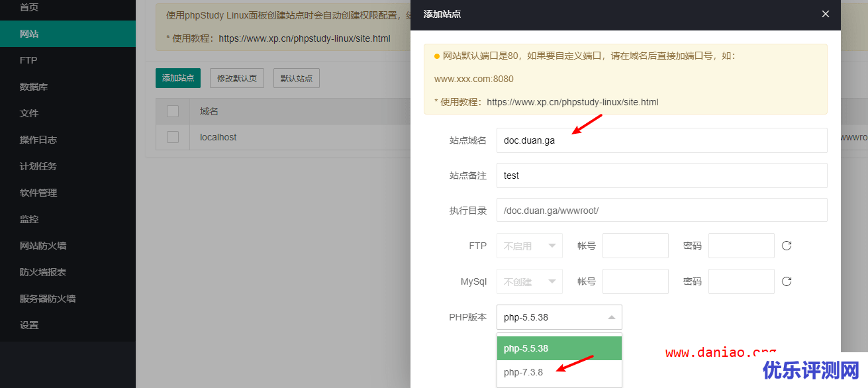Image resolution: width=868 pixels, height=388 pixels.
Task: Click the 修改默认页 button
Action: point(236,77)
